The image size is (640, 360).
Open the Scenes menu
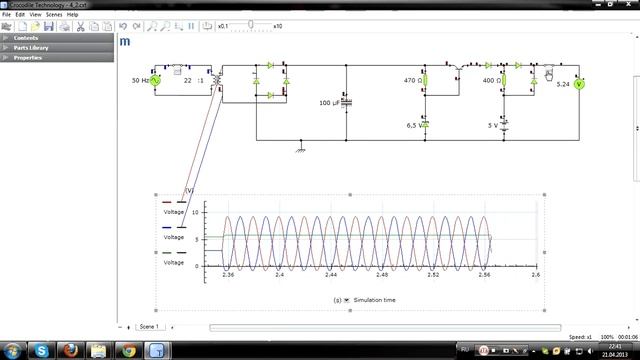pyautogui.click(x=54, y=15)
